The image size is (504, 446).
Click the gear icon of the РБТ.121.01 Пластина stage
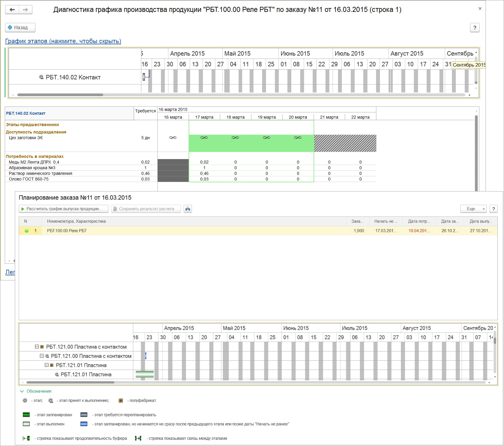pyautogui.click(x=57, y=374)
